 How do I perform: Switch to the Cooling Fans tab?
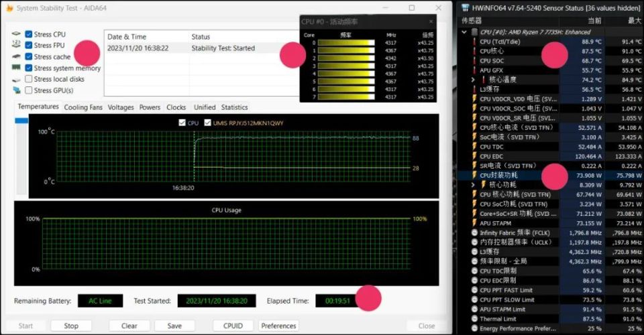(x=83, y=107)
